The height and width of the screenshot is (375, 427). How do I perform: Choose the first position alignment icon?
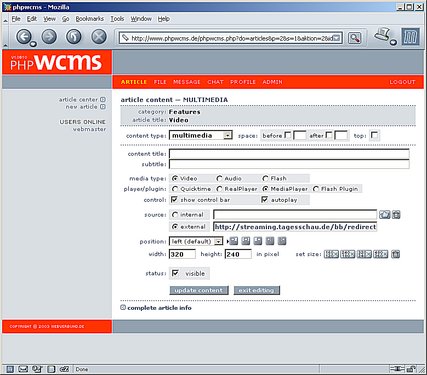tap(234, 241)
